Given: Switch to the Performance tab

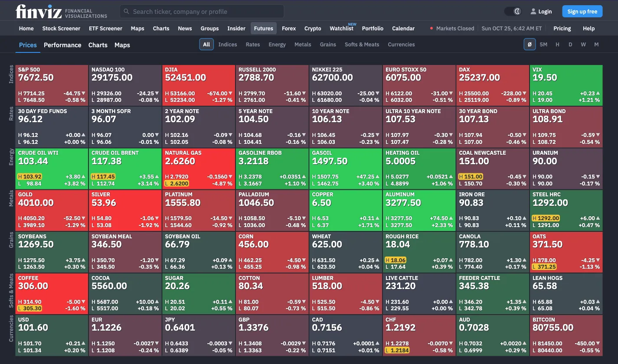Looking at the screenshot, I should [x=62, y=45].
